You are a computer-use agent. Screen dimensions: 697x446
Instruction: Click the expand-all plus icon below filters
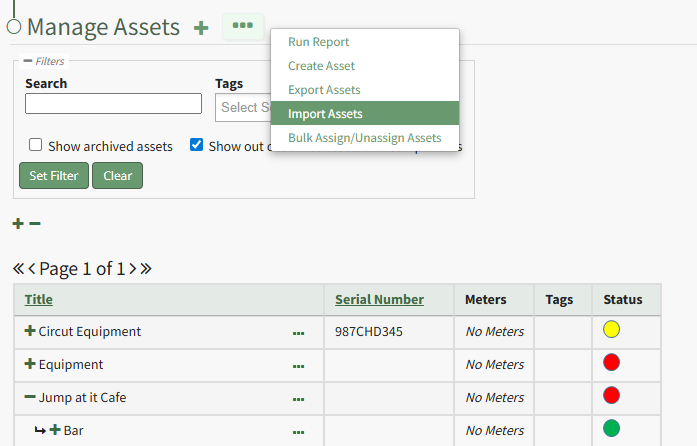click(18, 224)
